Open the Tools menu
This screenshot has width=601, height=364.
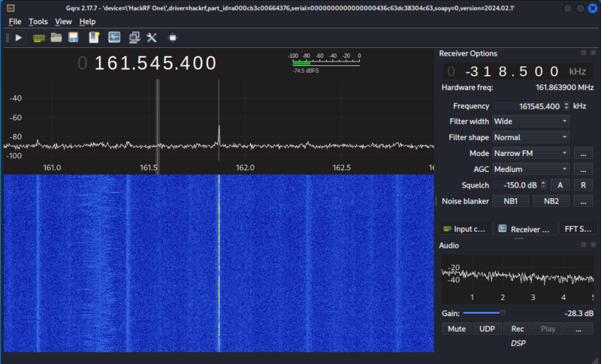[x=38, y=22]
